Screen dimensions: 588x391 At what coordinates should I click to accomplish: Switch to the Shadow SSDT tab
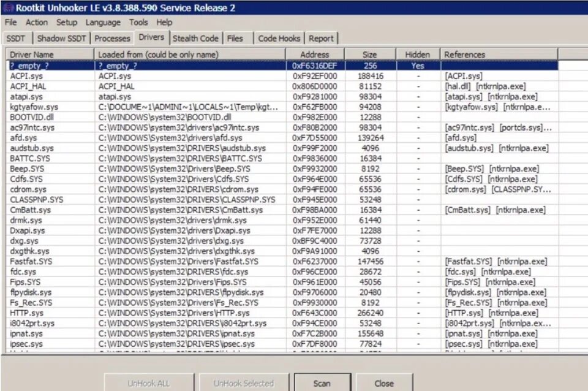click(x=61, y=38)
